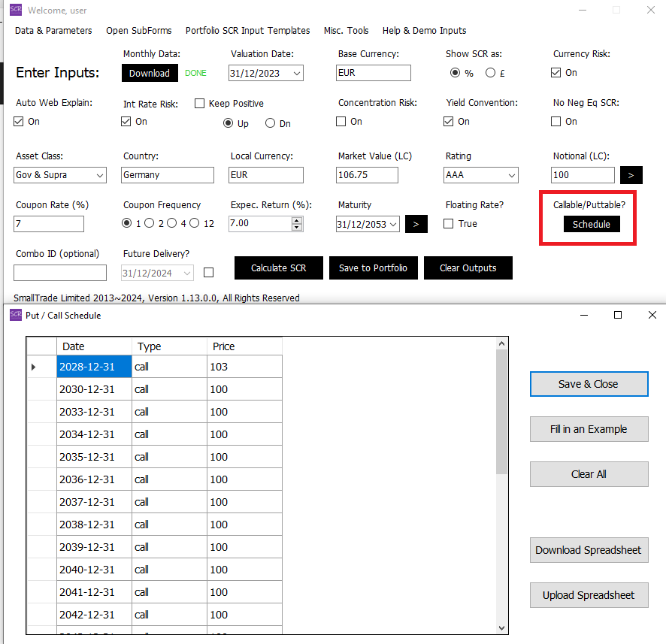
Task: Select the Dn interest rate radio button
Action: 271,124
